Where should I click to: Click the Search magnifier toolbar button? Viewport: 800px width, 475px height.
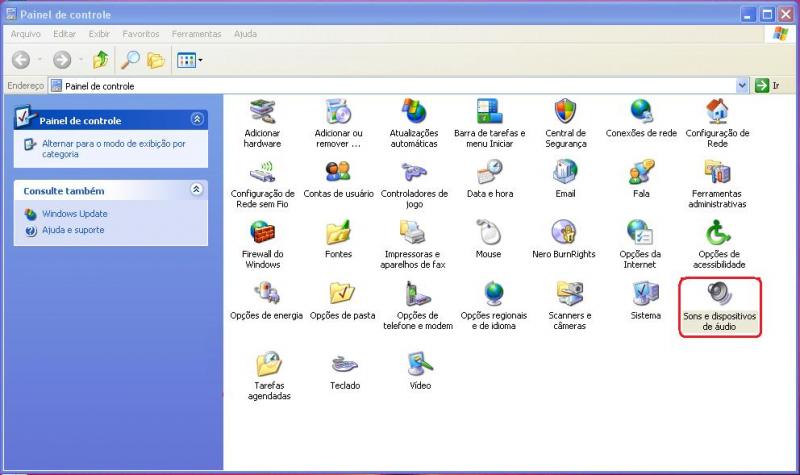[x=130, y=60]
